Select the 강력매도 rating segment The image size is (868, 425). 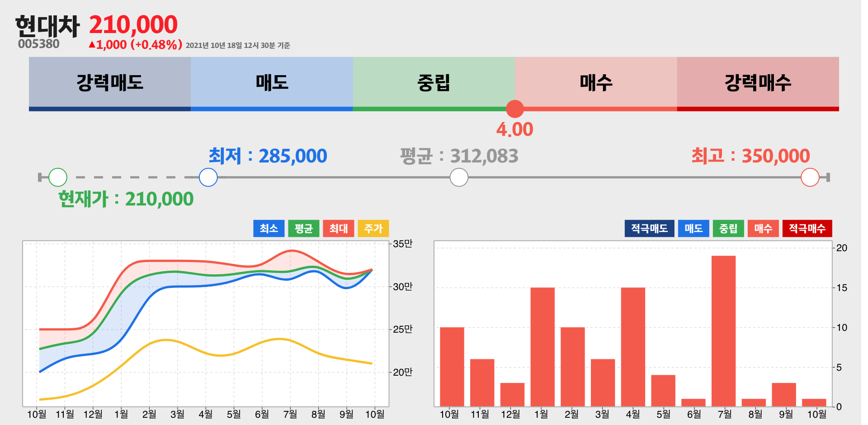point(110,84)
